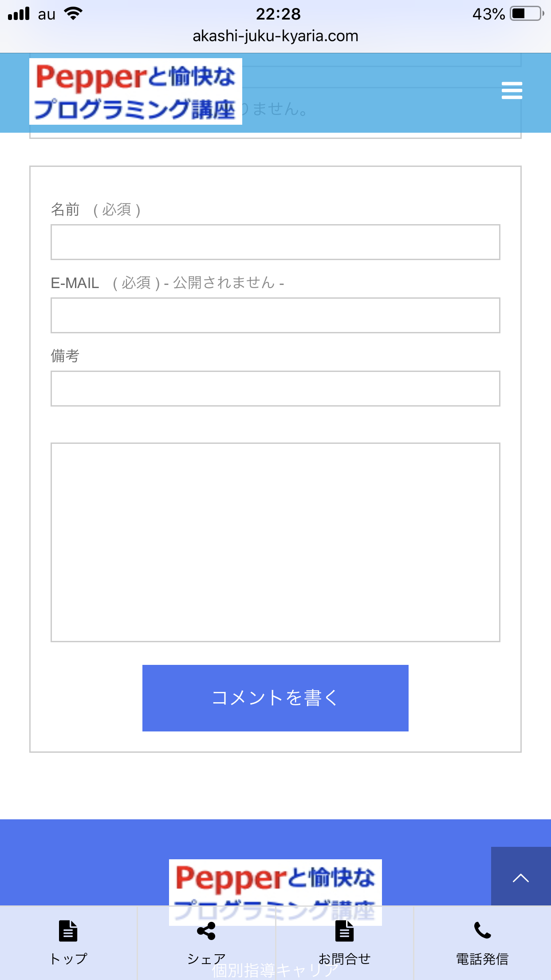Image resolution: width=551 pixels, height=980 pixels.
Task: Tap the back-to-top arrow button
Action: click(521, 876)
